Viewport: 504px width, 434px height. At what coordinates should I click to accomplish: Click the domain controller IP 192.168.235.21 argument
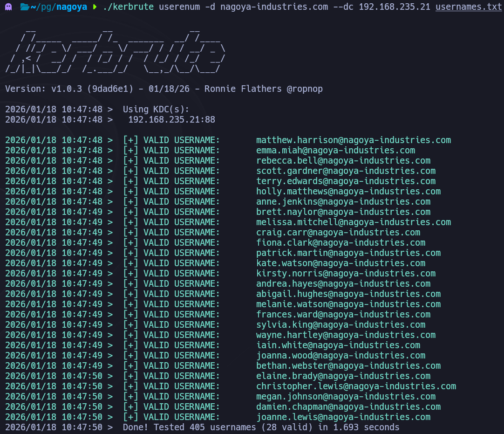tap(394, 7)
